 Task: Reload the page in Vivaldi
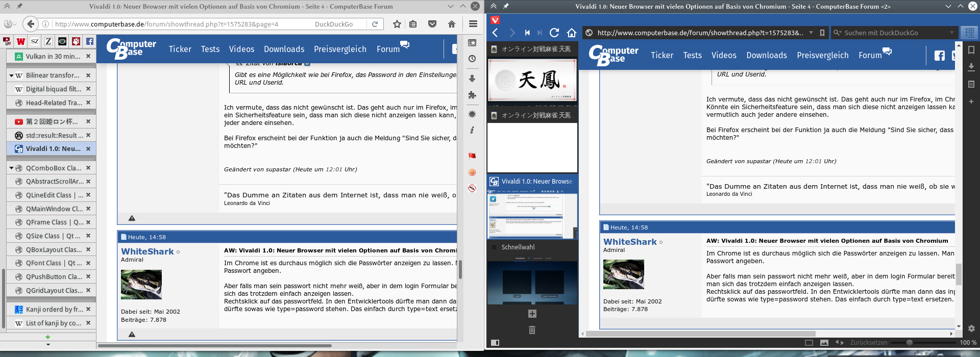[554, 33]
